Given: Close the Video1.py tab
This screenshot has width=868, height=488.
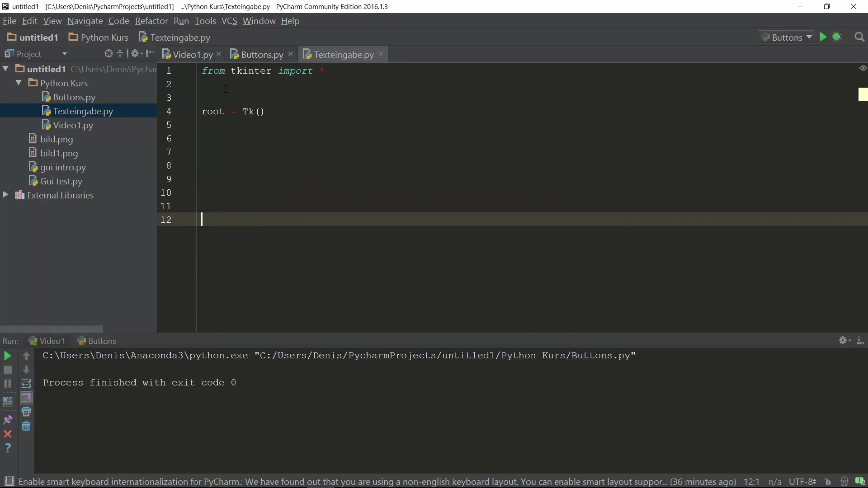Looking at the screenshot, I should tap(219, 54).
